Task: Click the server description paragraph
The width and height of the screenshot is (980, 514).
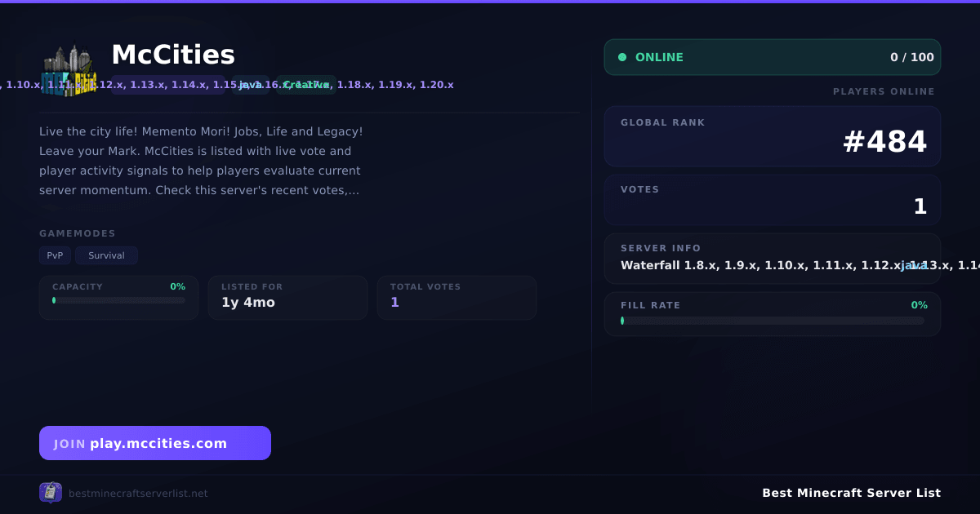Action: [201, 161]
